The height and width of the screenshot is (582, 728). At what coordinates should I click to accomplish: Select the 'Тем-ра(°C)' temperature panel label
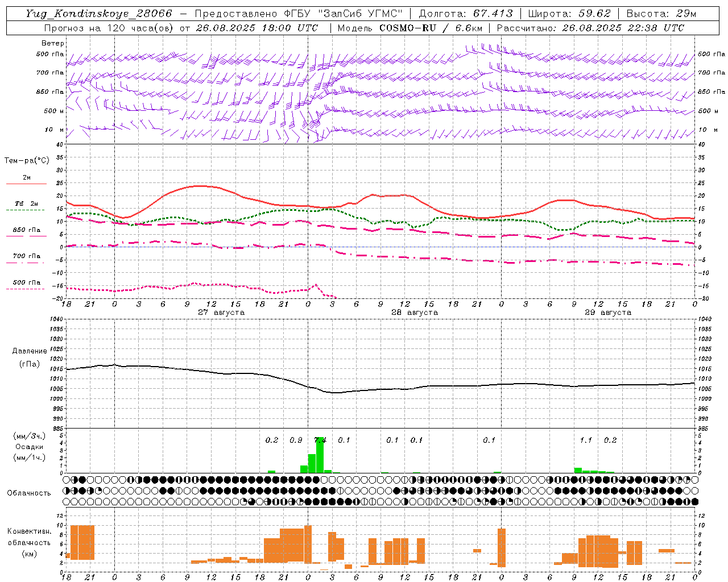point(27,161)
